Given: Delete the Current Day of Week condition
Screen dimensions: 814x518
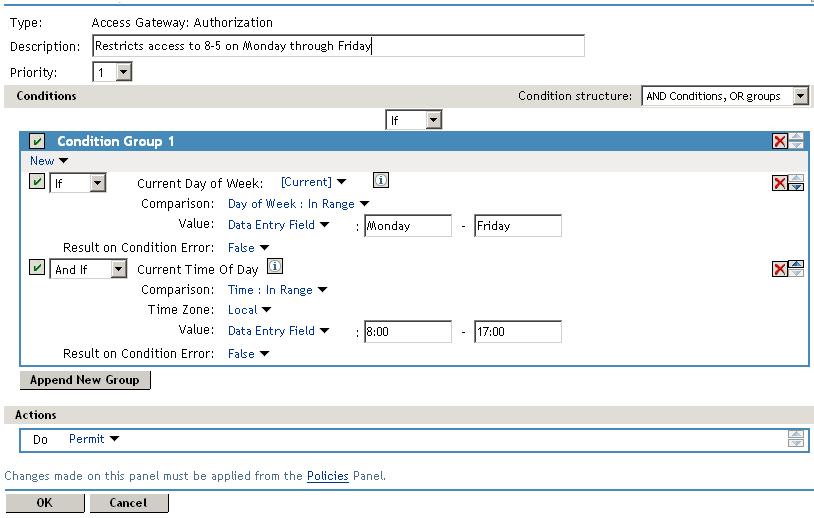Looking at the screenshot, I should pos(779,183).
